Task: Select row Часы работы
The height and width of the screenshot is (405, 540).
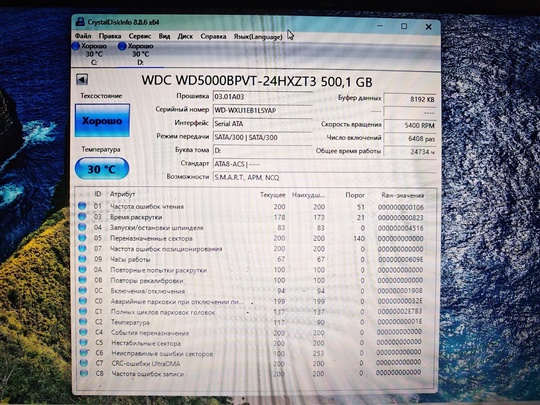Action: click(256, 259)
